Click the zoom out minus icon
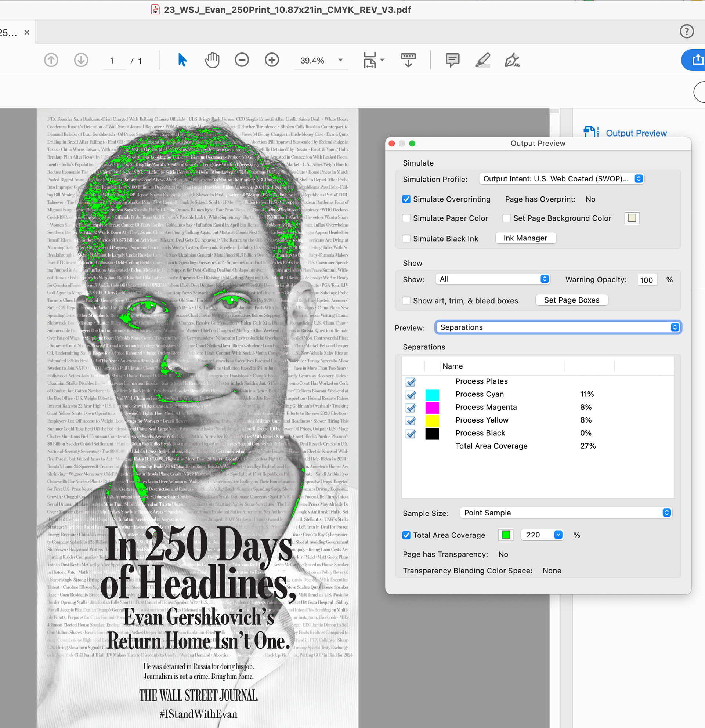Image resolution: width=705 pixels, height=728 pixels. [x=242, y=60]
